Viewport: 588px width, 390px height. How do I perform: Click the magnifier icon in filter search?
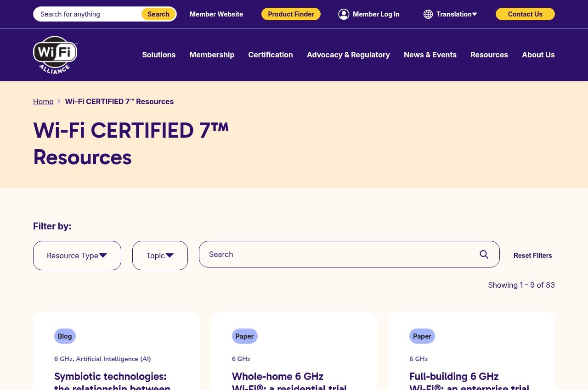point(484,254)
